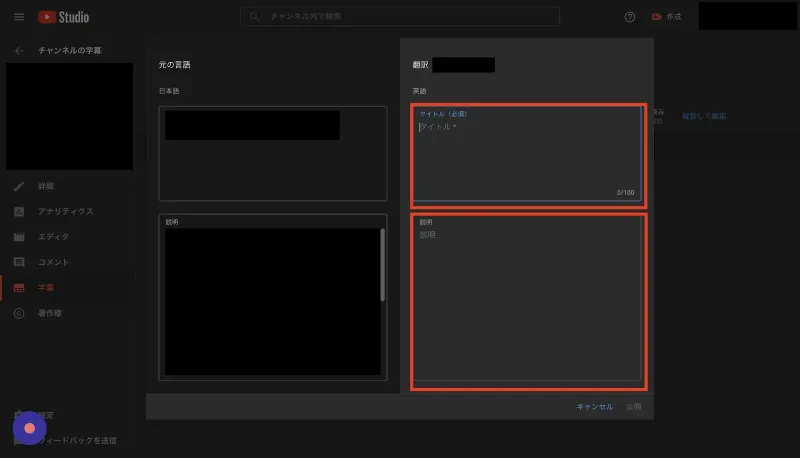Click the original language description scrollbar
Image resolution: width=800 pixels, height=458 pixels.
click(x=382, y=265)
